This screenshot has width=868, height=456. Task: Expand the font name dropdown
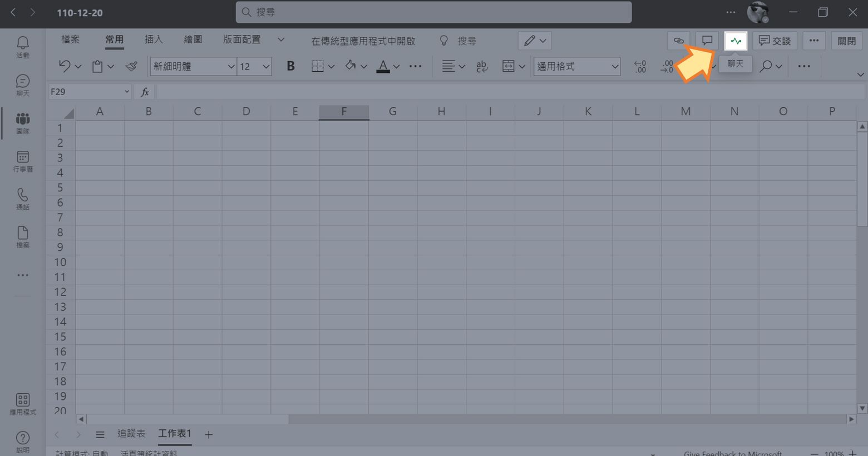point(231,66)
